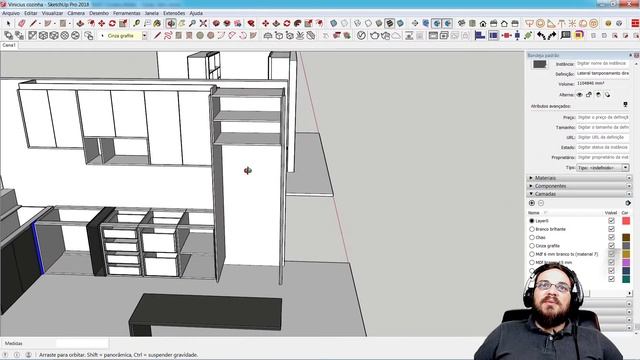
Task: Open the line tool dropdown arrow
Action: pos(40,24)
